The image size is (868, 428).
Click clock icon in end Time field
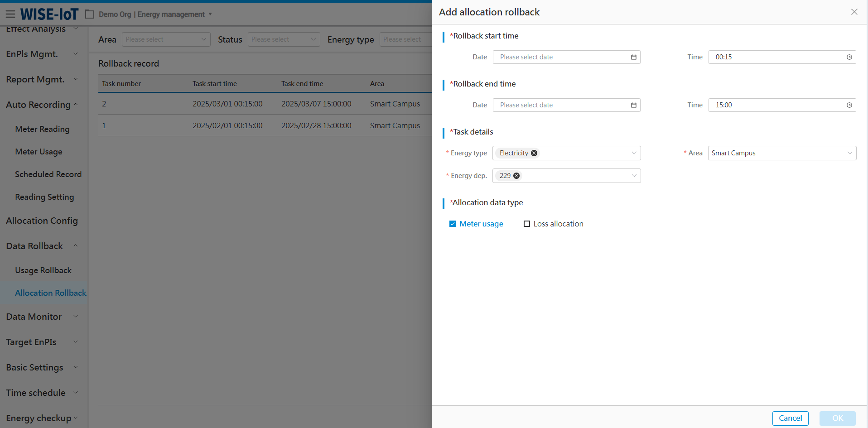(x=849, y=105)
